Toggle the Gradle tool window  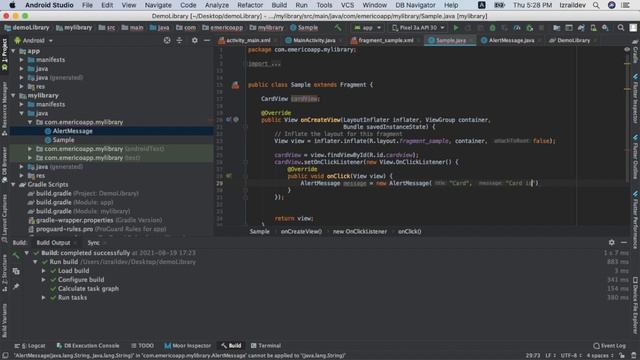click(x=635, y=51)
